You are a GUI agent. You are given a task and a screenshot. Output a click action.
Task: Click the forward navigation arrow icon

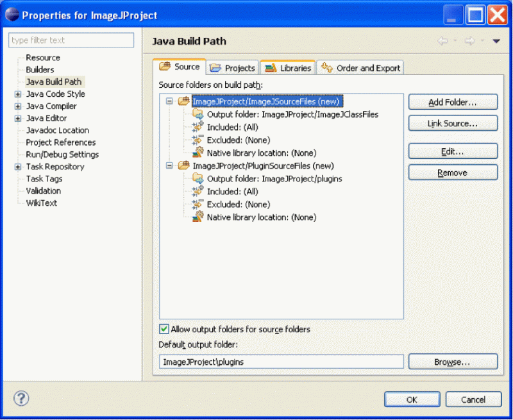470,41
